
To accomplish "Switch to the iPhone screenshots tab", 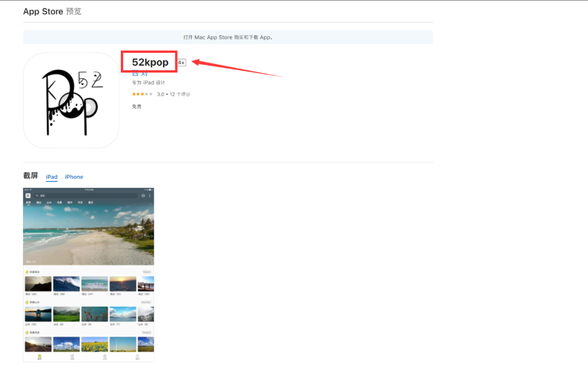I will [x=74, y=176].
